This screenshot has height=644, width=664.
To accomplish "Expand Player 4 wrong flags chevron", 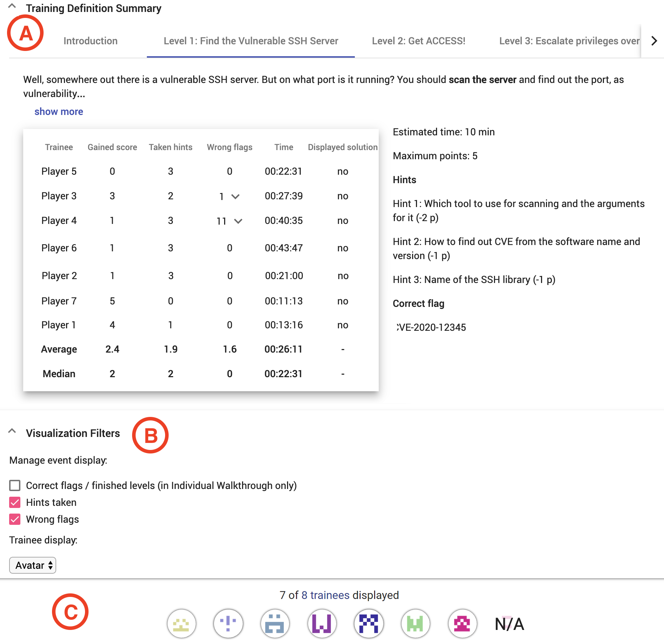I will point(238,221).
